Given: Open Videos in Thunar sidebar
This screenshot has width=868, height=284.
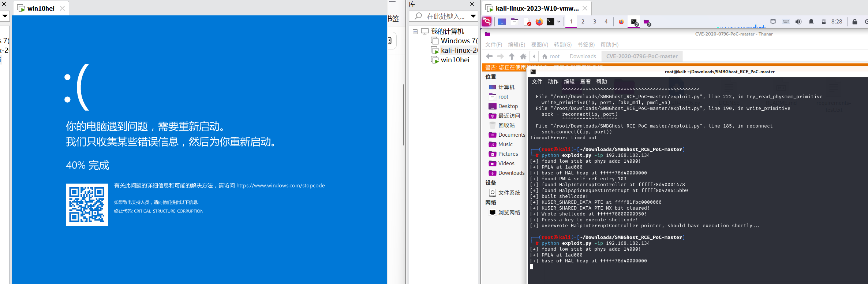Looking at the screenshot, I should pyautogui.click(x=506, y=163).
